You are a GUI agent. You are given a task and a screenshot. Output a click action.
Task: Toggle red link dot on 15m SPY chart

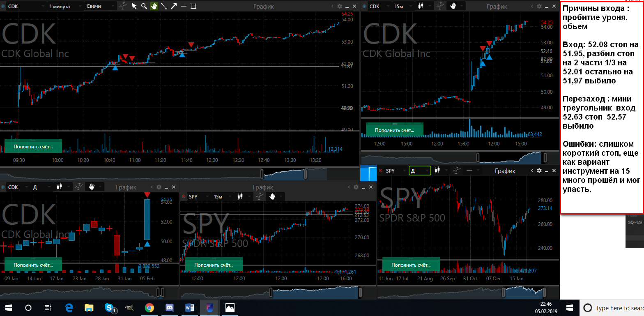click(184, 196)
